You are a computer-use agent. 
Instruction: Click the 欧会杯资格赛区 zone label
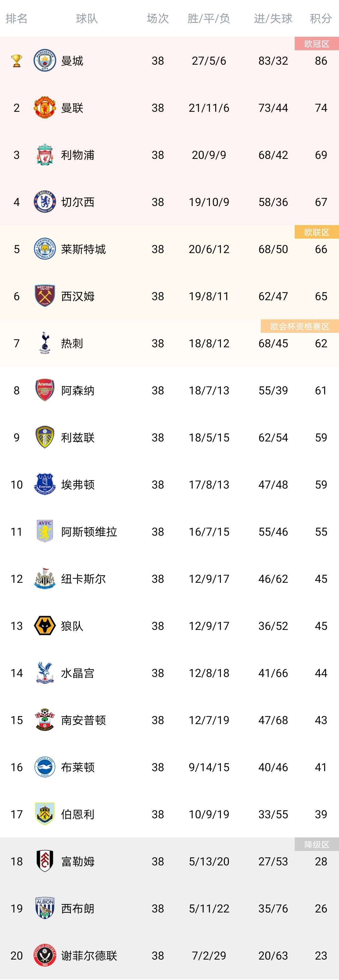pos(299,326)
